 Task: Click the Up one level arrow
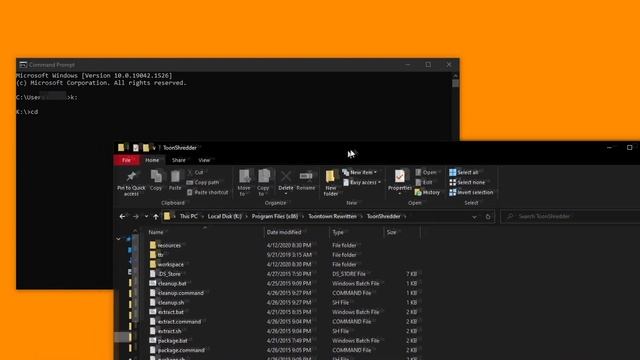point(156,216)
